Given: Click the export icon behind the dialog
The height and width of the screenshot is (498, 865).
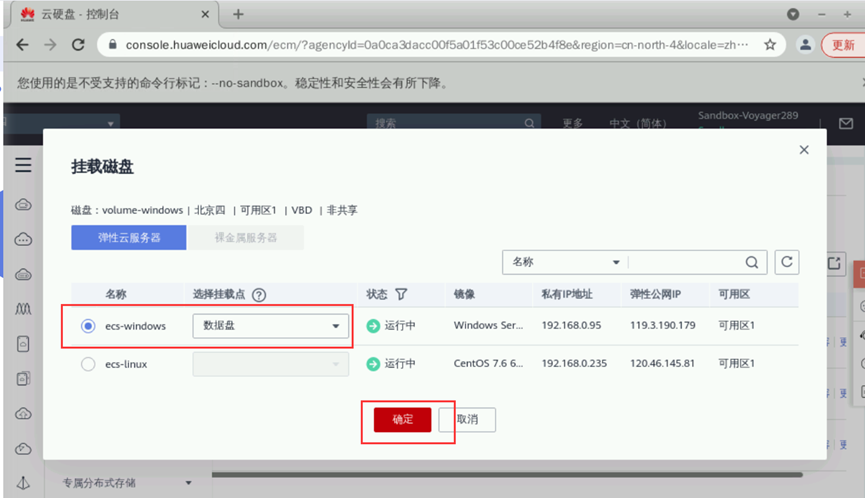Looking at the screenshot, I should tap(834, 263).
